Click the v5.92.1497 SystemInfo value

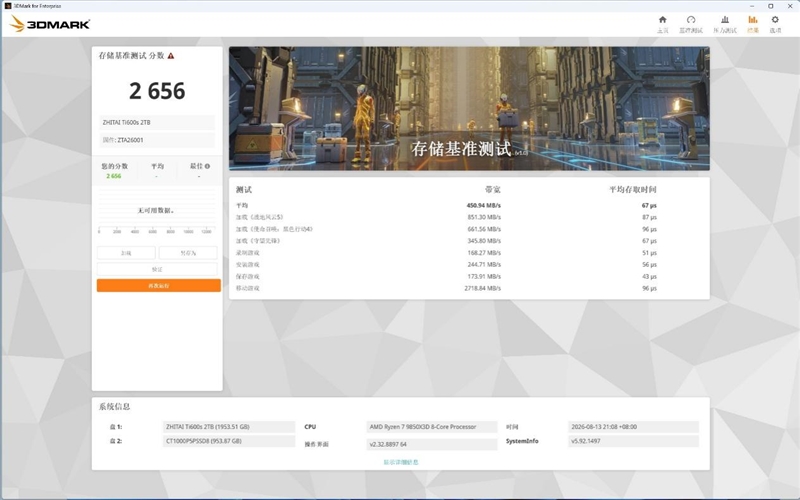633,441
